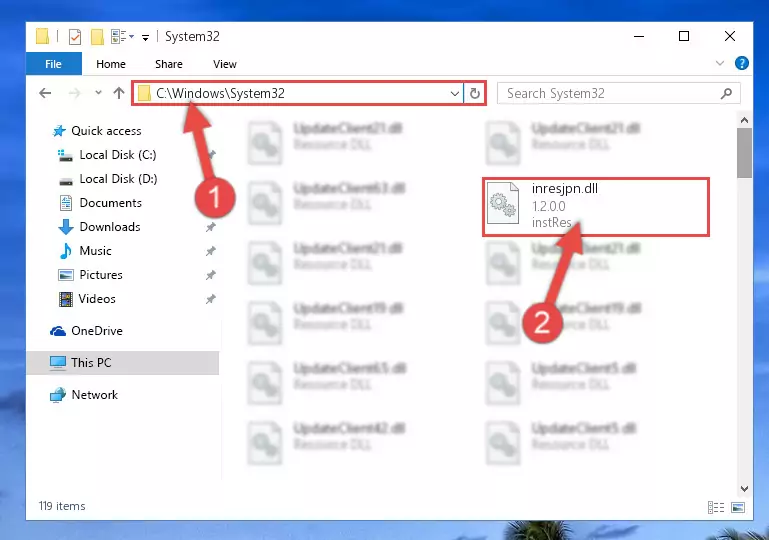The image size is (769, 540).
Task: Click the This PC monitor icon
Action: 58,363
